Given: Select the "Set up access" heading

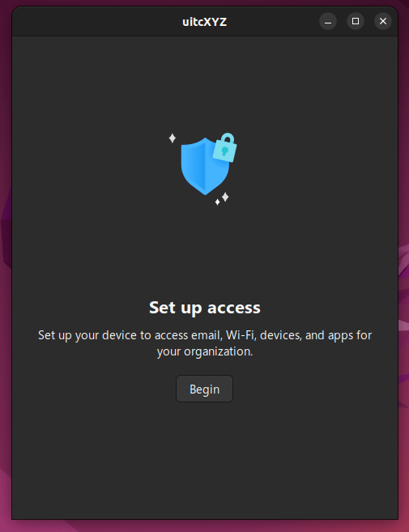Looking at the screenshot, I should (205, 308).
